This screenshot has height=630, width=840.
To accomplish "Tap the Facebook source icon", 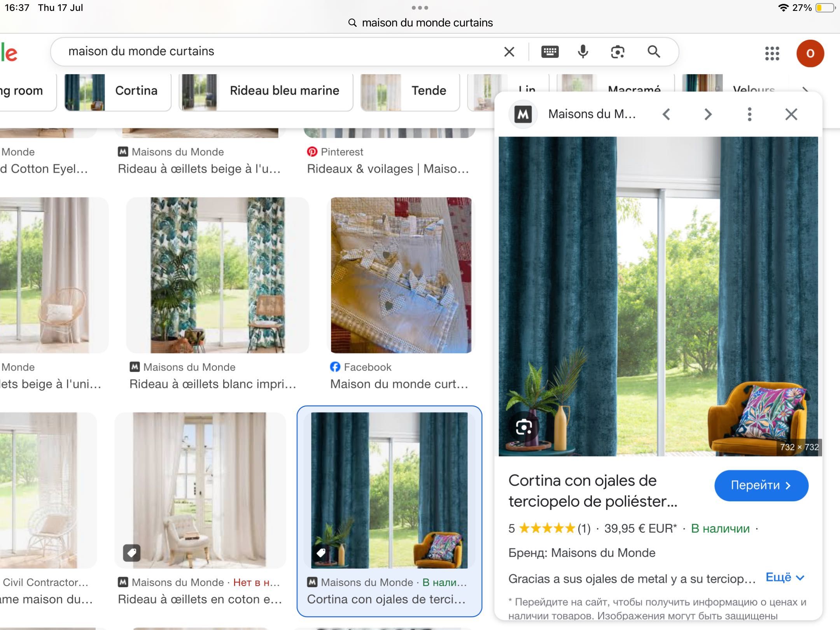I will pyautogui.click(x=335, y=367).
